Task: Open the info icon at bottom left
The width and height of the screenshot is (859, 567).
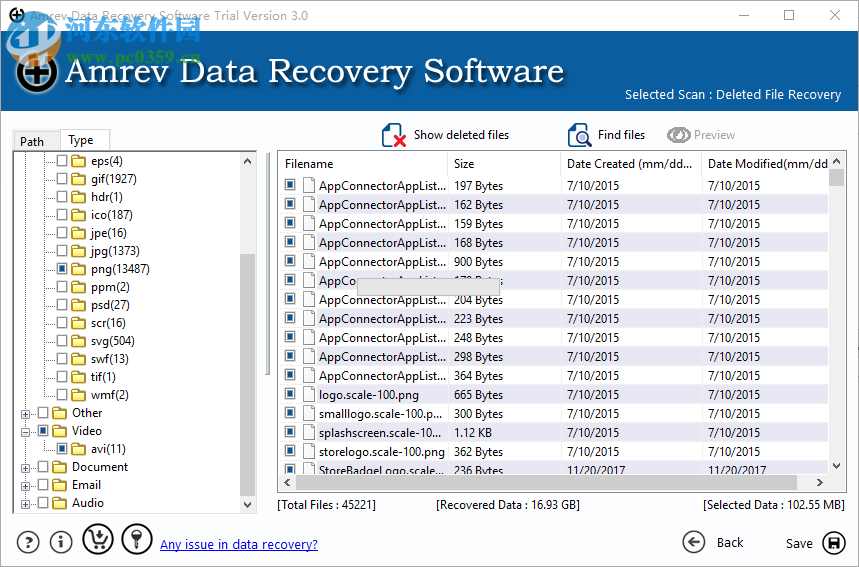Action: (x=61, y=542)
